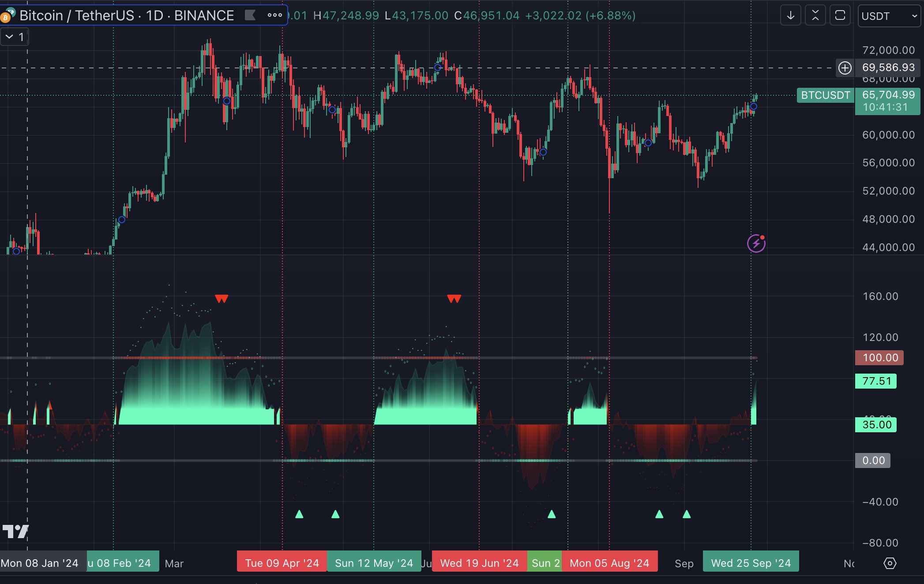Click the blue circle marker near the 48,000 level
This screenshot has height=584, width=924.
click(x=122, y=220)
